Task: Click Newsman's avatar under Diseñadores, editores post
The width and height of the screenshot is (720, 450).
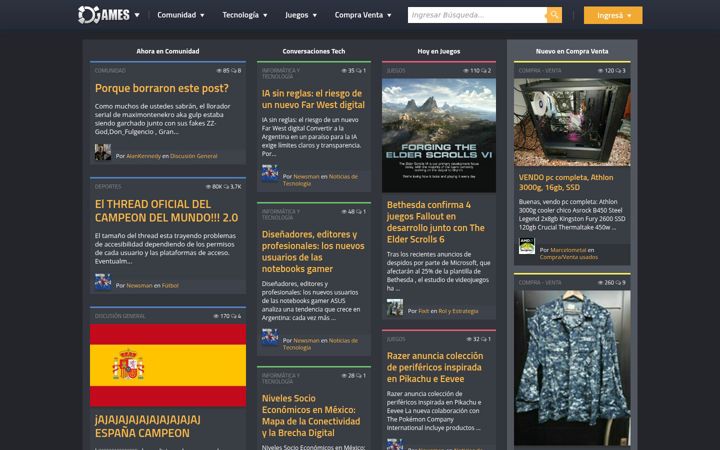Action: 270,337
